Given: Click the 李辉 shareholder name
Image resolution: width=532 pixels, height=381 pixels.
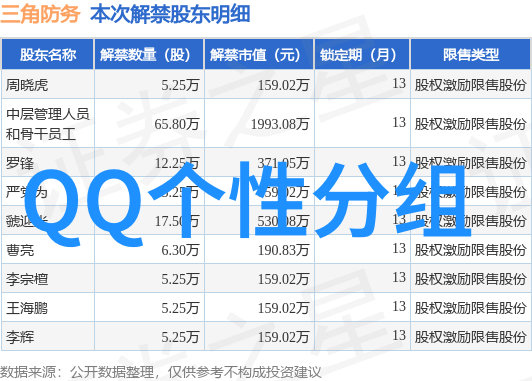Looking at the screenshot, I should pos(20,337).
